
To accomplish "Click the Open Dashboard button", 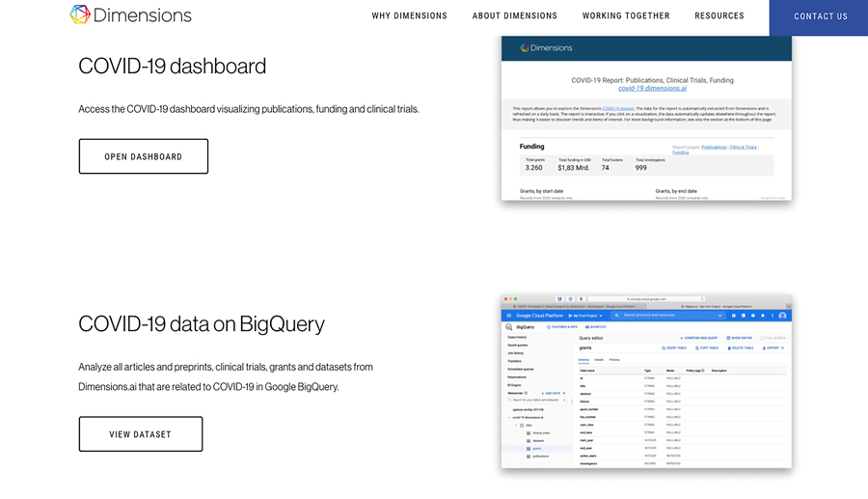I will click(x=144, y=156).
